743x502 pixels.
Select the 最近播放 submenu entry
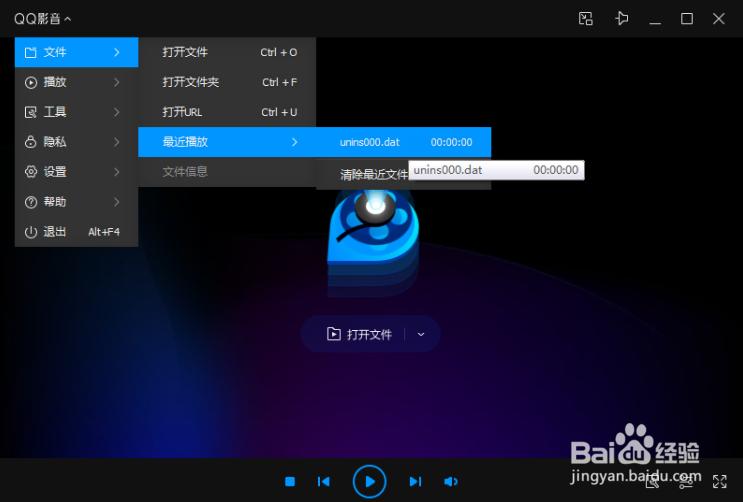point(227,142)
